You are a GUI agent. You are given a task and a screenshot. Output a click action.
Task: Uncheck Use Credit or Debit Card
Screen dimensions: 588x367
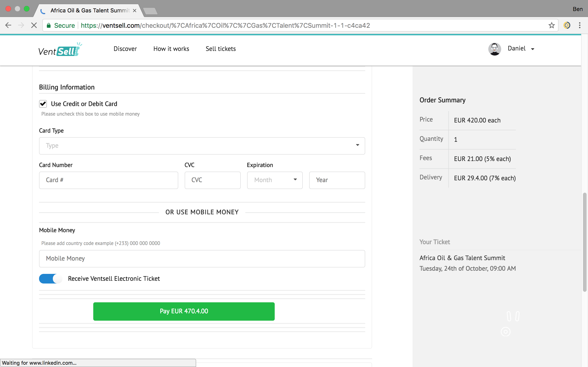(43, 104)
